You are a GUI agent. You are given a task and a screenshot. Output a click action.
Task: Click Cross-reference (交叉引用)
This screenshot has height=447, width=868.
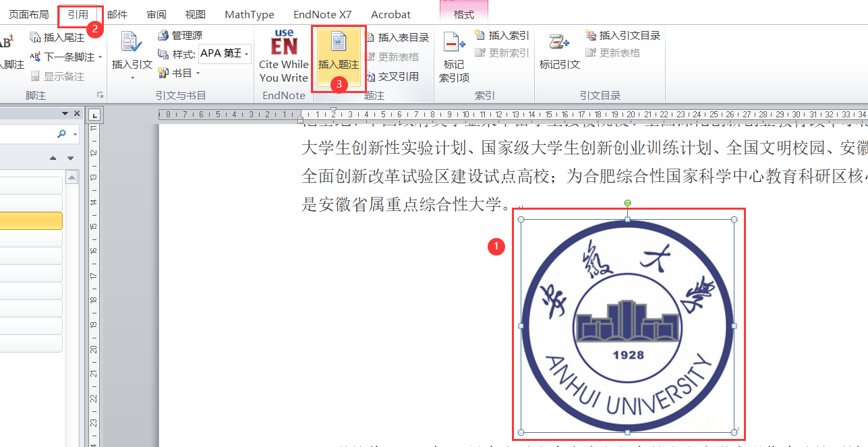click(x=393, y=77)
